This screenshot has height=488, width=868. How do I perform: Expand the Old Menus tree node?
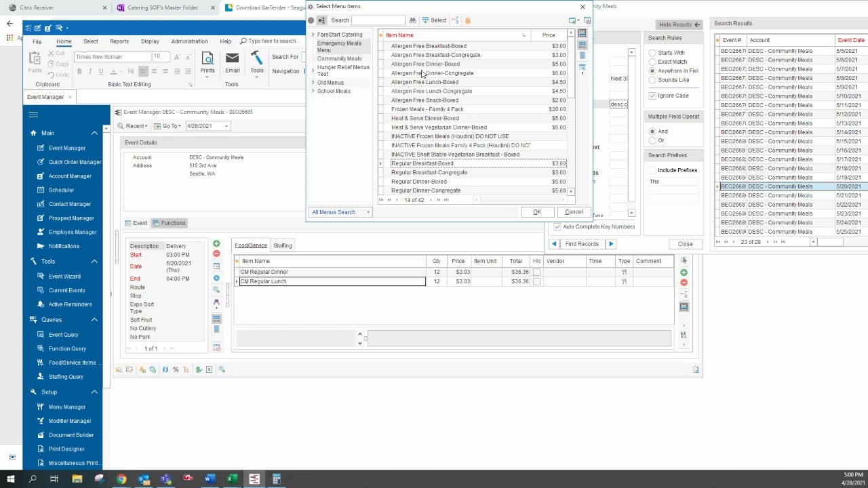[x=313, y=83]
